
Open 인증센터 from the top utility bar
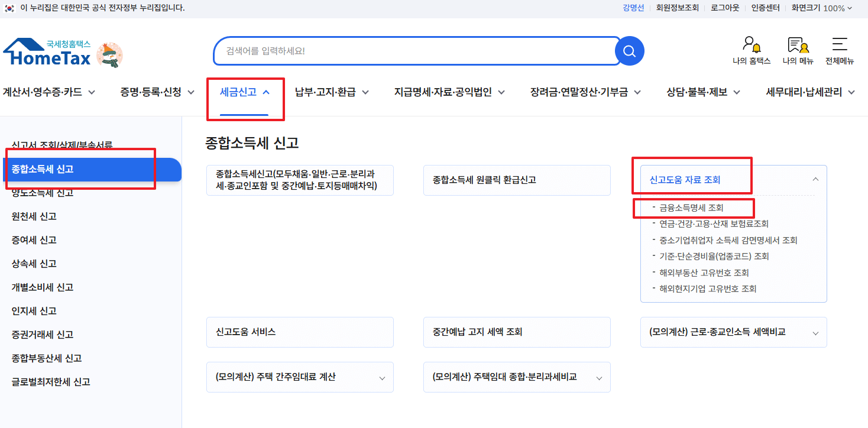(x=765, y=8)
